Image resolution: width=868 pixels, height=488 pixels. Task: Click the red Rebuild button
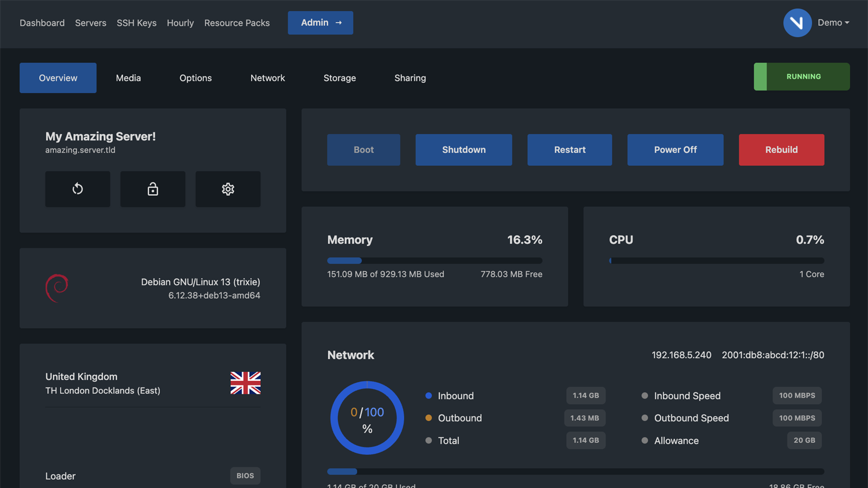coord(782,150)
